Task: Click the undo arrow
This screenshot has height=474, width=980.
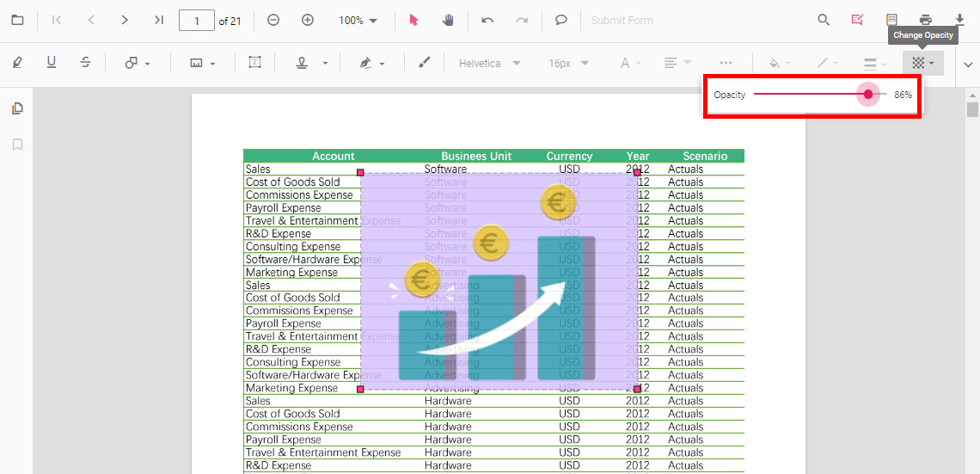Action: (487, 20)
